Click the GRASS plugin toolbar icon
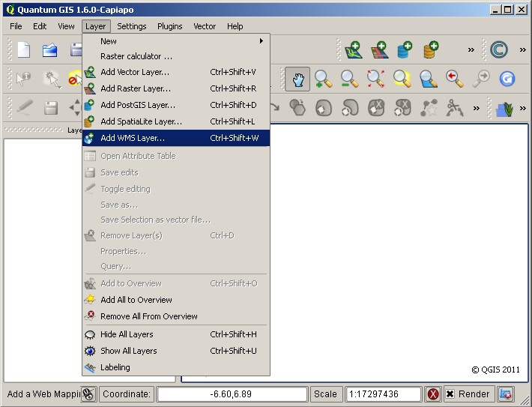532x407 pixels. [504, 109]
